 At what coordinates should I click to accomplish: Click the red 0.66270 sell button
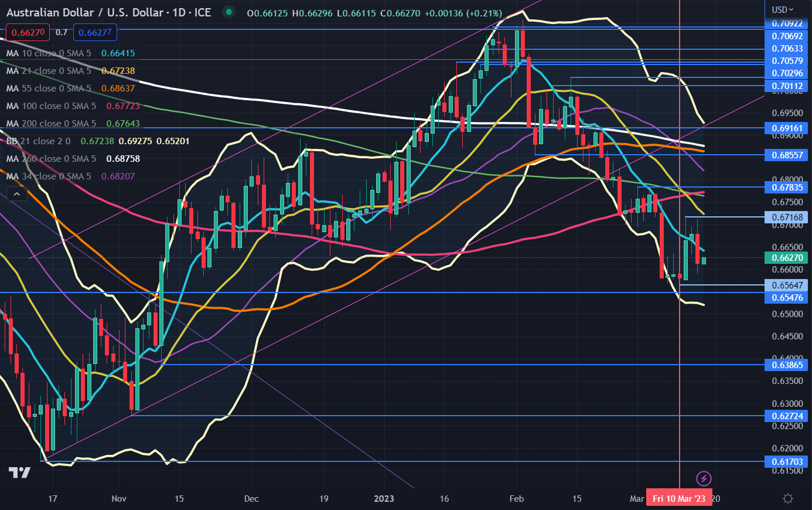coord(28,33)
